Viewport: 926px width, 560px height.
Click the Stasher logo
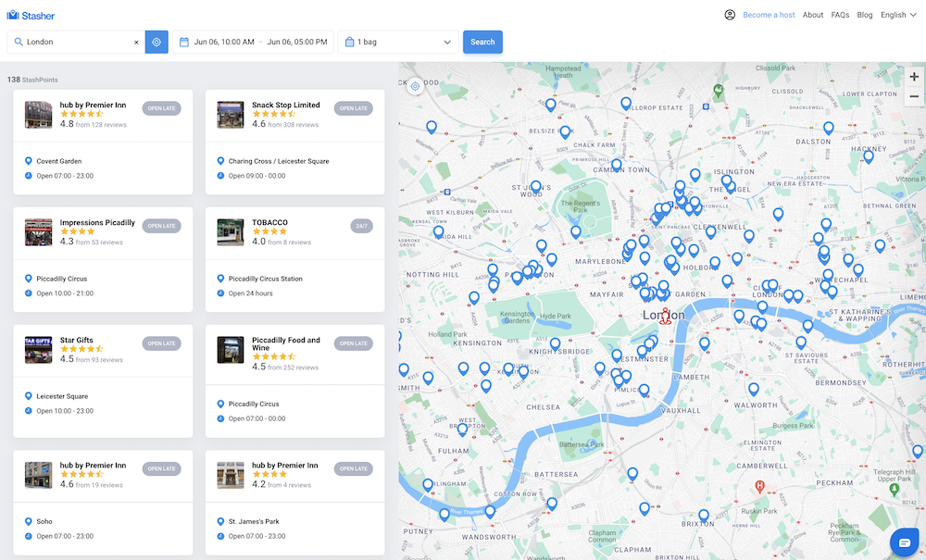pyautogui.click(x=31, y=16)
